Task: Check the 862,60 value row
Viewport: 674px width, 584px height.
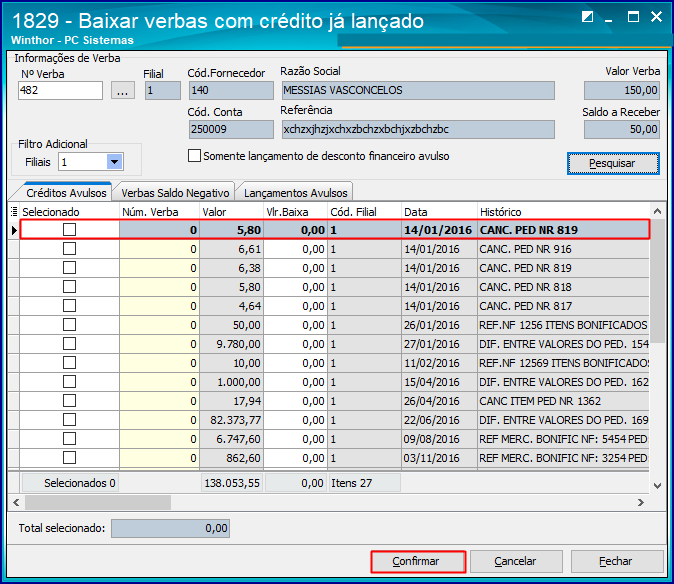Action: tap(69, 457)
